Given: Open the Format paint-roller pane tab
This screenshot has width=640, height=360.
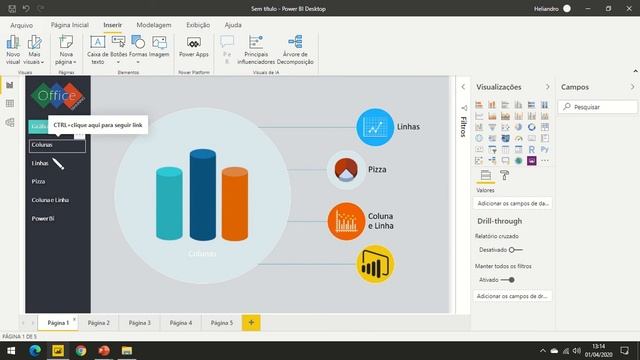Looking at the screenshot, I should [x=504, y=176].
